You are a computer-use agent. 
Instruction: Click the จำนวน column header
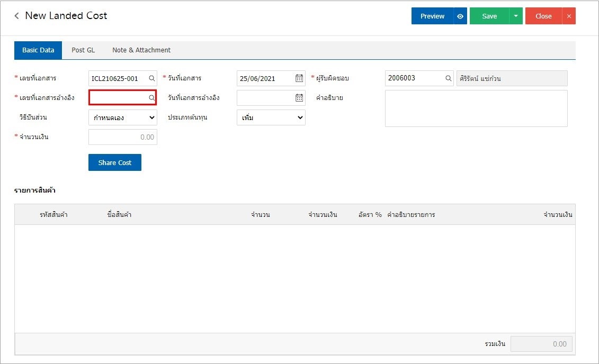[261, 214]
